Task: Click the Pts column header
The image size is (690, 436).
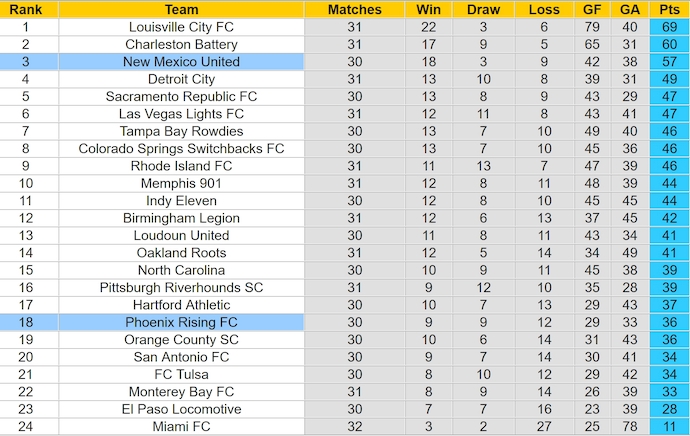Action: tap(669, 9)
